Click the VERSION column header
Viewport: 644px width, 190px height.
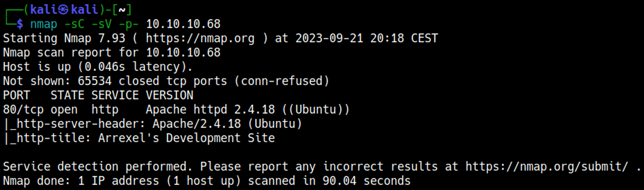(169, 95)
